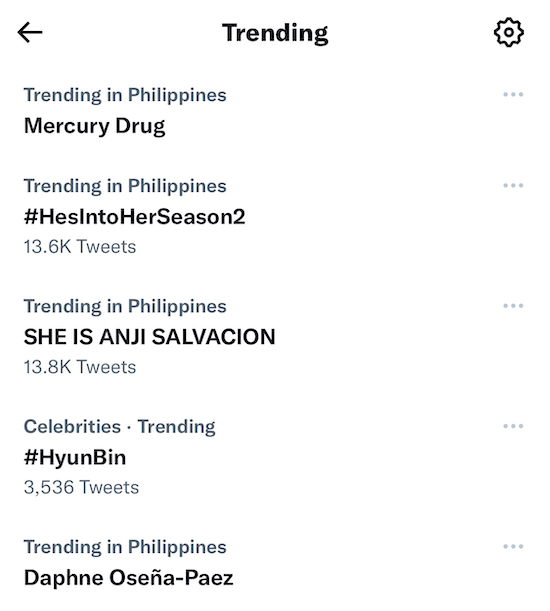Open the Daphne Oseña-Paez trend

[x=129, y=578]
